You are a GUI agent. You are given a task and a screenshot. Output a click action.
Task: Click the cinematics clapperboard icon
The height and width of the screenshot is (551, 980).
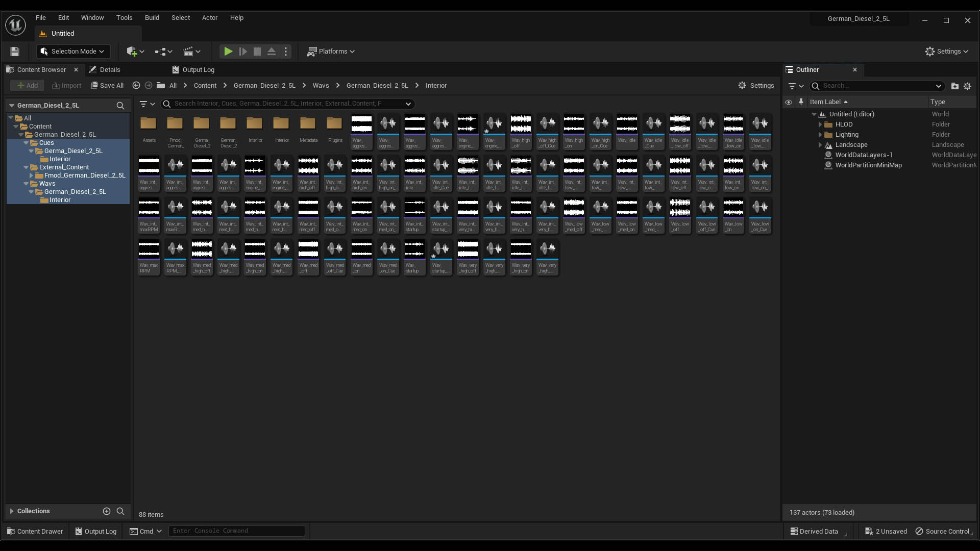(188, 52)
